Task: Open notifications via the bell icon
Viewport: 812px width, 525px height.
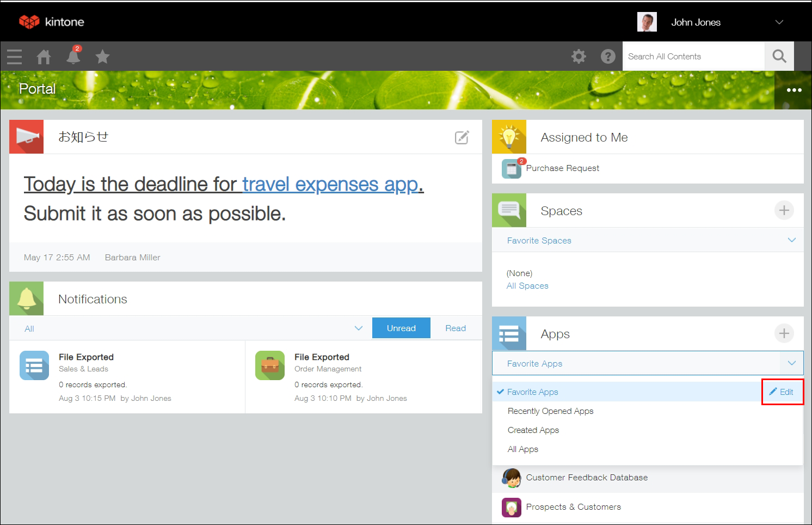Action: click(73, 57)
